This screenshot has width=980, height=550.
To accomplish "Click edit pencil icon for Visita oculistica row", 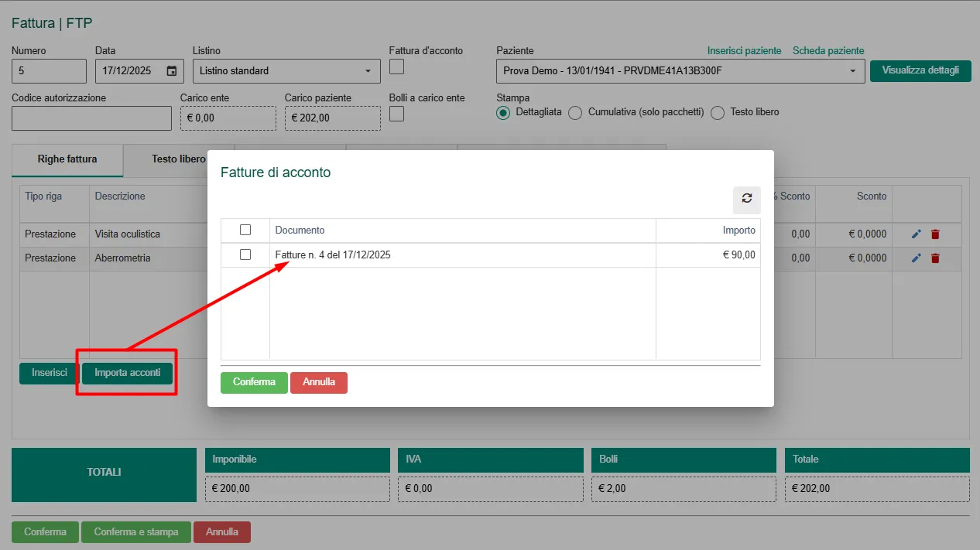I will [x=917, y=234].
